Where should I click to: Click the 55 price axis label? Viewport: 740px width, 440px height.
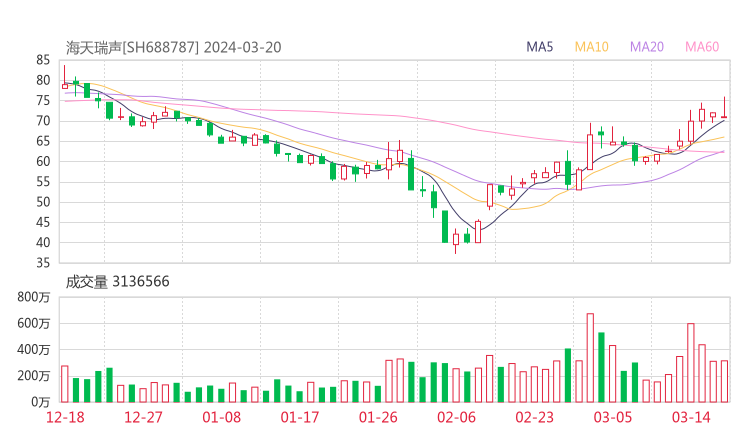[43, 182]
